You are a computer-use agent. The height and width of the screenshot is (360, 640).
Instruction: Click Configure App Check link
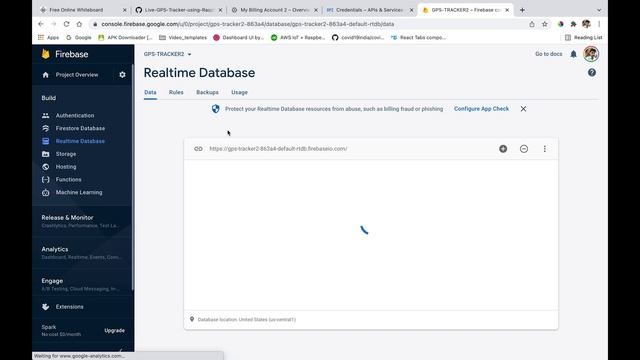coord(481,109)
